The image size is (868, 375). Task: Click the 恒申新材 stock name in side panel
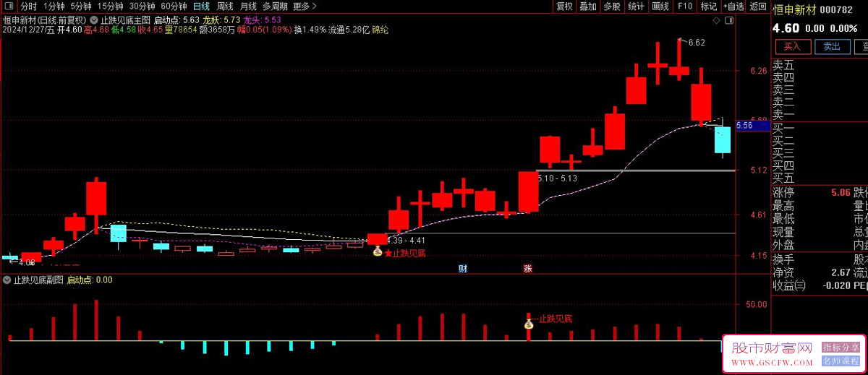click(796, 9)
